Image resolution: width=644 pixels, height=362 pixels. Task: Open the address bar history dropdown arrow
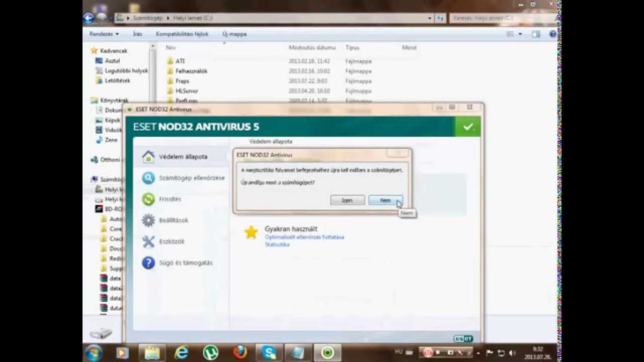[430, 18]
